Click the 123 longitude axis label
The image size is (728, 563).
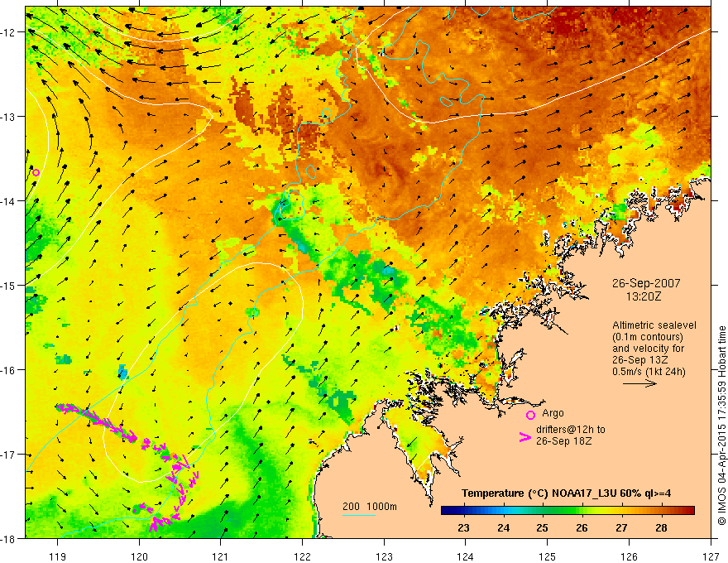coord(384,556)
